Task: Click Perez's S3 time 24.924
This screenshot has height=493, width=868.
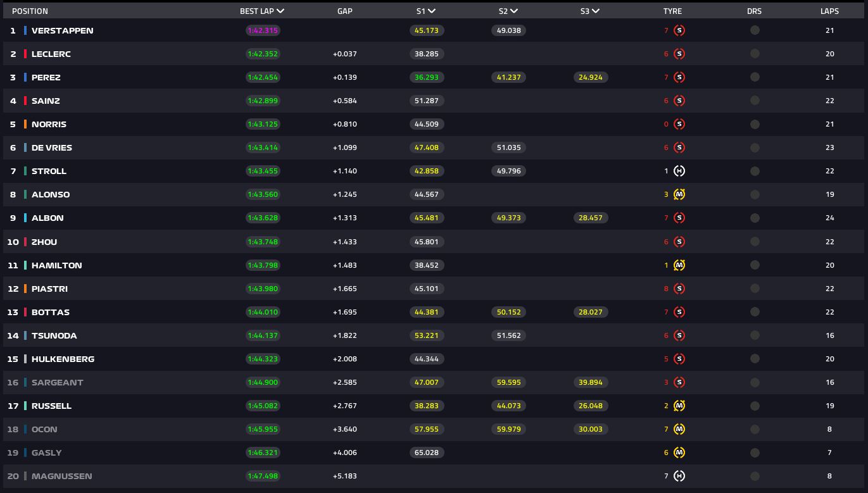Action: [x=591, y=77]
